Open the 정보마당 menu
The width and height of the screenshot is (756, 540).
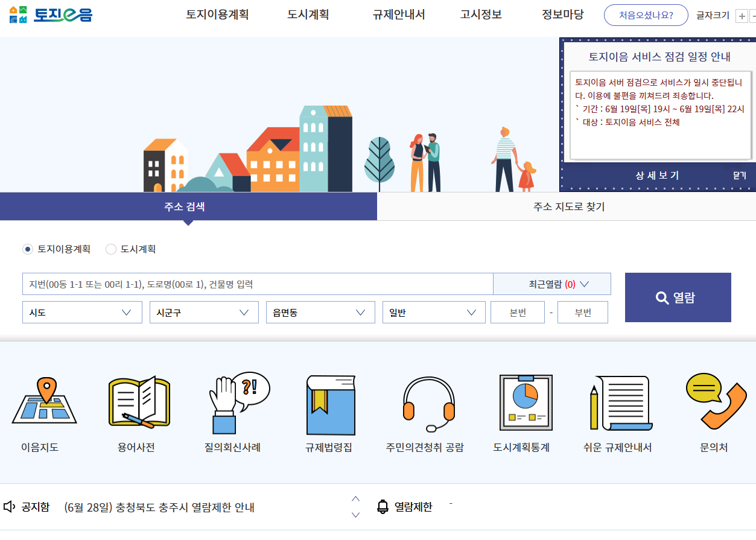pos(563,15)
